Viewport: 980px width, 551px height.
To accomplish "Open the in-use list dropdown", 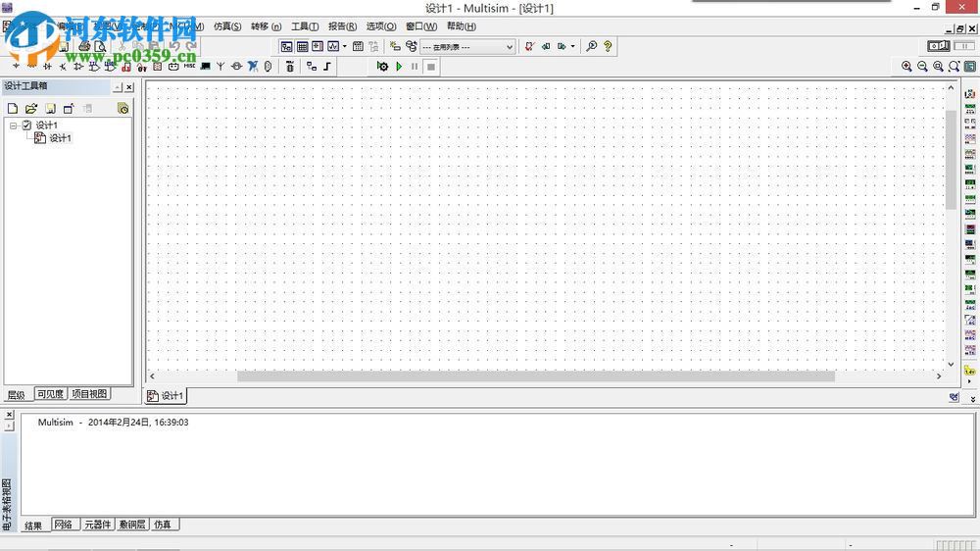I will click(510, 47).
